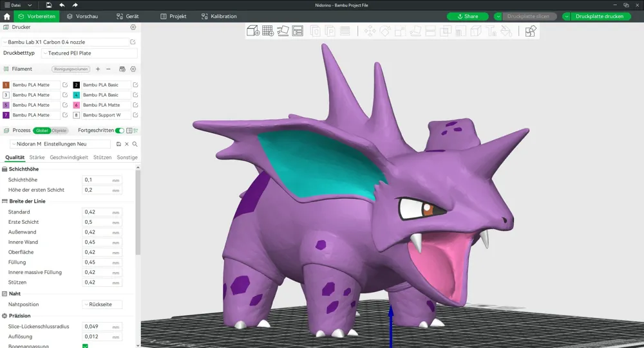Screen dimensions: 644x348
Task: Open the printer preset dropdown
Action: (x=66, y=42)
